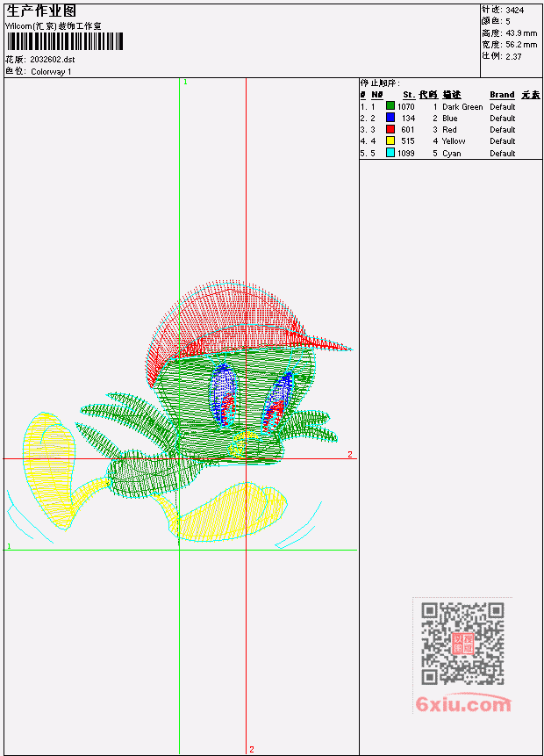544x756 pixels.
Task: Click stitch count 515 in Yellow row
Action: point(408,141)
